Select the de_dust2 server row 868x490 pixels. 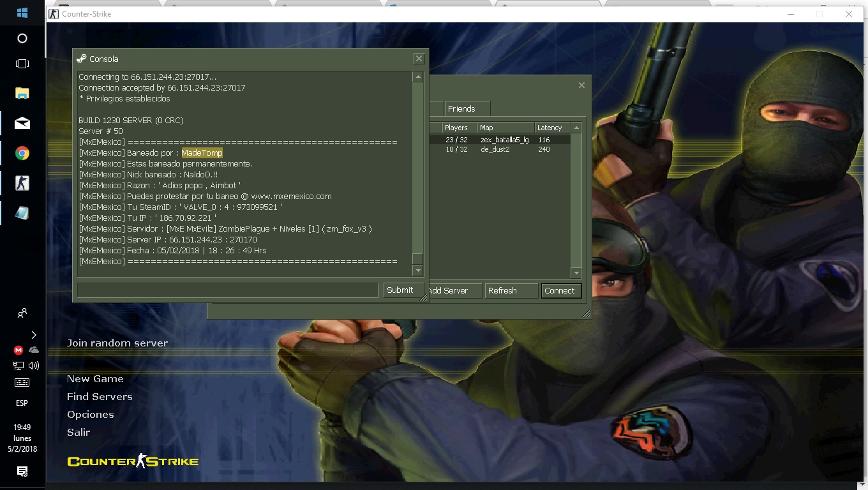[500, 149]
